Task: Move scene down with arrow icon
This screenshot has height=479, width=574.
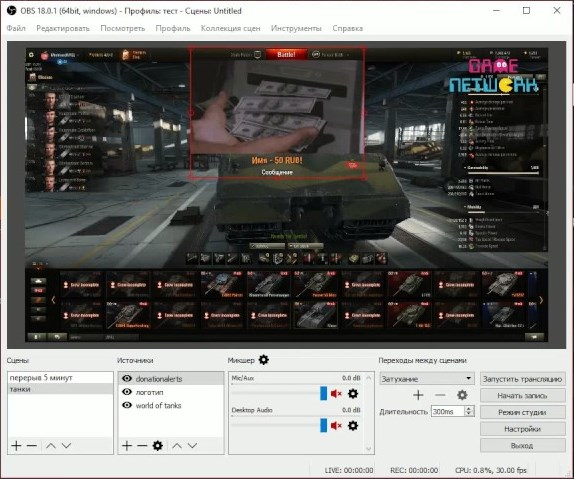Action: pyautogui.click(x=66, y=446)
